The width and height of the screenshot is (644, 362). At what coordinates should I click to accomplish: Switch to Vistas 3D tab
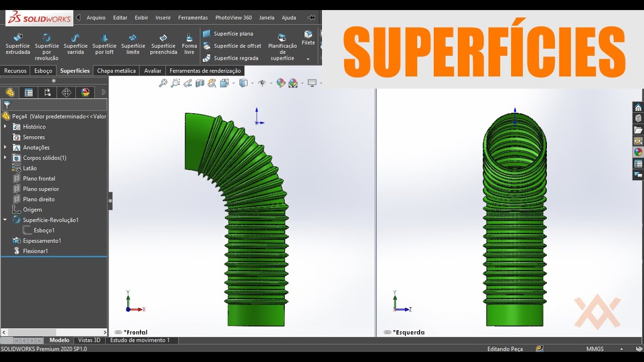(x=90, y=340)
